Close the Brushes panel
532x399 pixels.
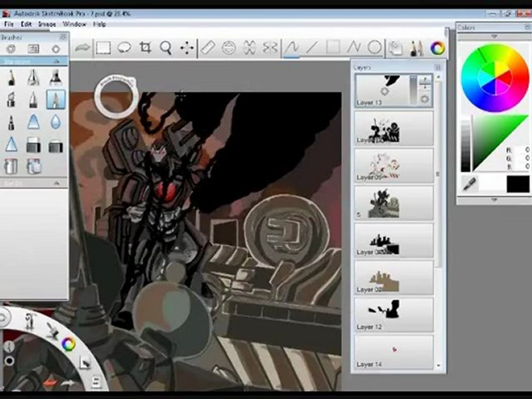[63, 37]
